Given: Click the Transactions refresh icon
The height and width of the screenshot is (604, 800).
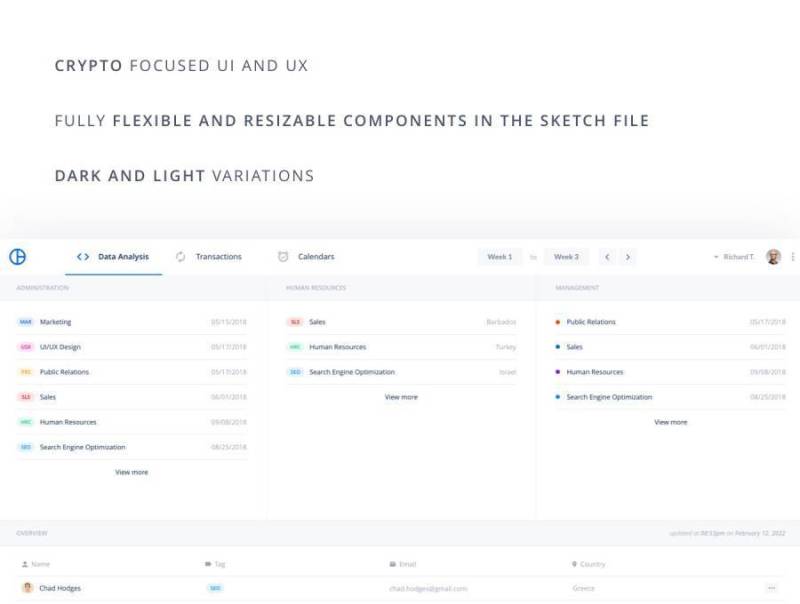Looking at the screenshot, I should tap(180, 257).
